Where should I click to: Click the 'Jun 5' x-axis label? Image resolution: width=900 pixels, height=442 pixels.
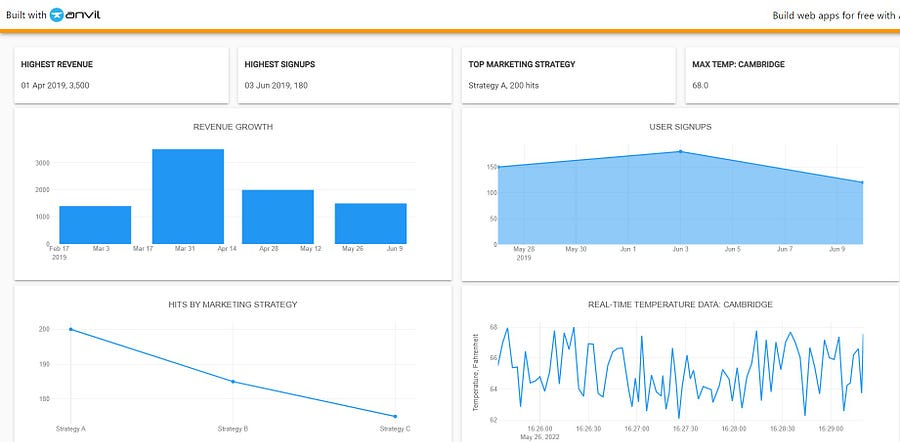(732, 250)
